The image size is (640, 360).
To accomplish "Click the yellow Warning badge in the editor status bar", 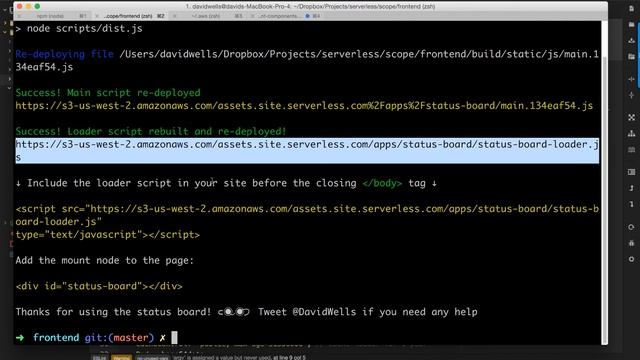I will pyautogui.click(x=121, y=358).
